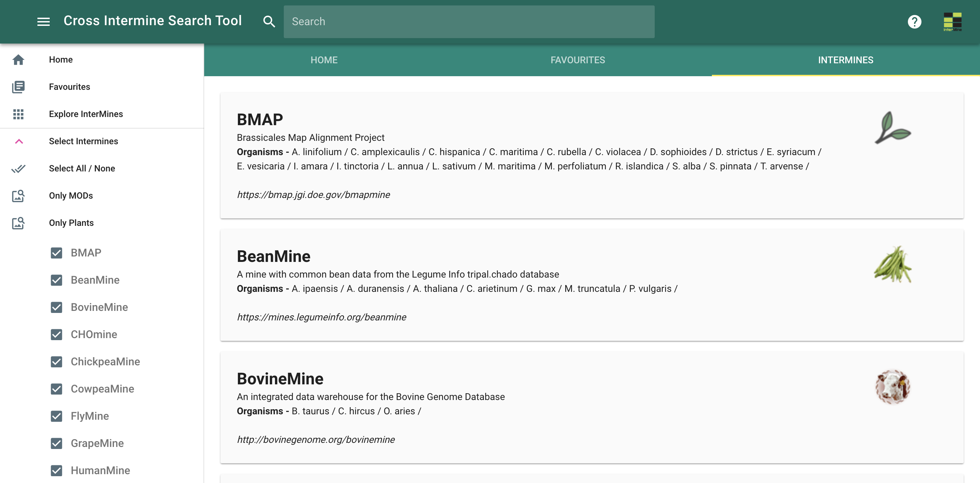Screen dimensions: 980x483
Task: Click the Explore InterMines grid icon
Action: coord(18,114)
